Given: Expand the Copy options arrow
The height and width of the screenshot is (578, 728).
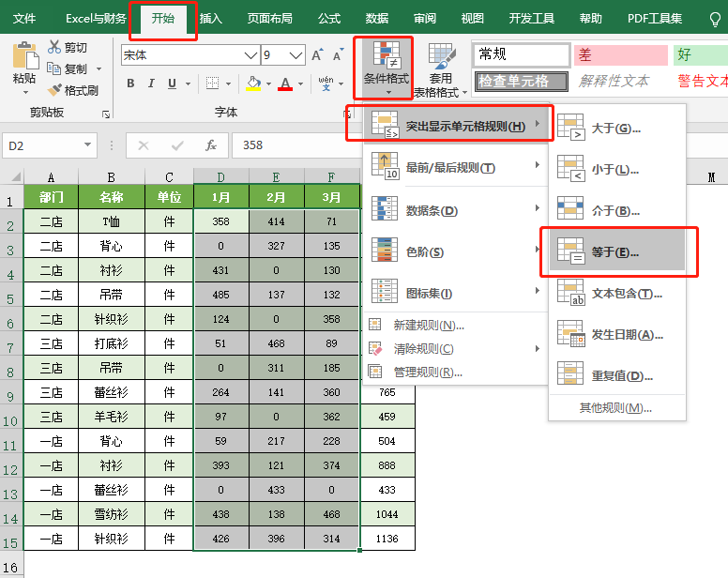Looking at the screenshot, I should click(x=99, y=69).
